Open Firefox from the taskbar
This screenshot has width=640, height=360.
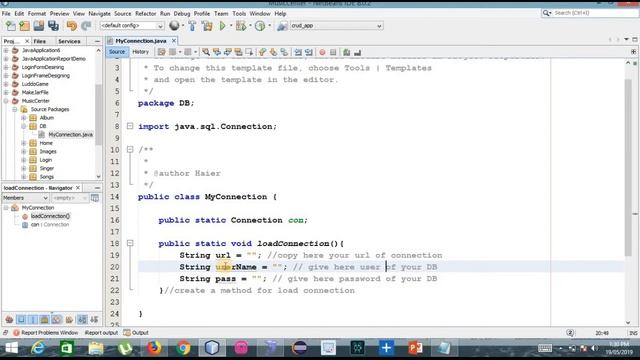coord(154,348)
